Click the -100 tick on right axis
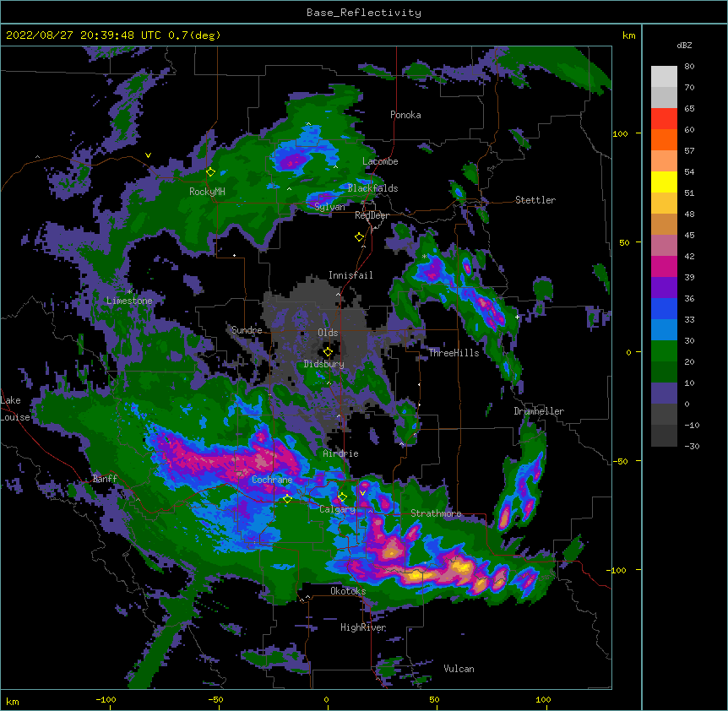 coord(618,570)
